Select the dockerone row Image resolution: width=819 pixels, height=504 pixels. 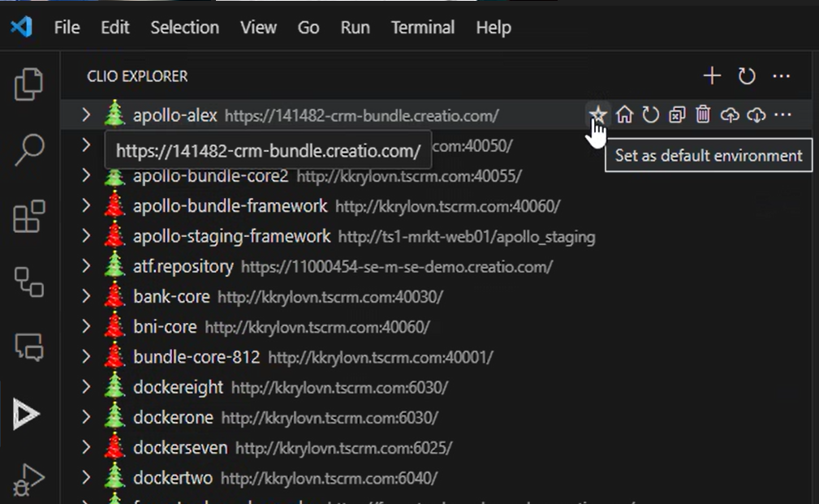click(x=437, y=418)
